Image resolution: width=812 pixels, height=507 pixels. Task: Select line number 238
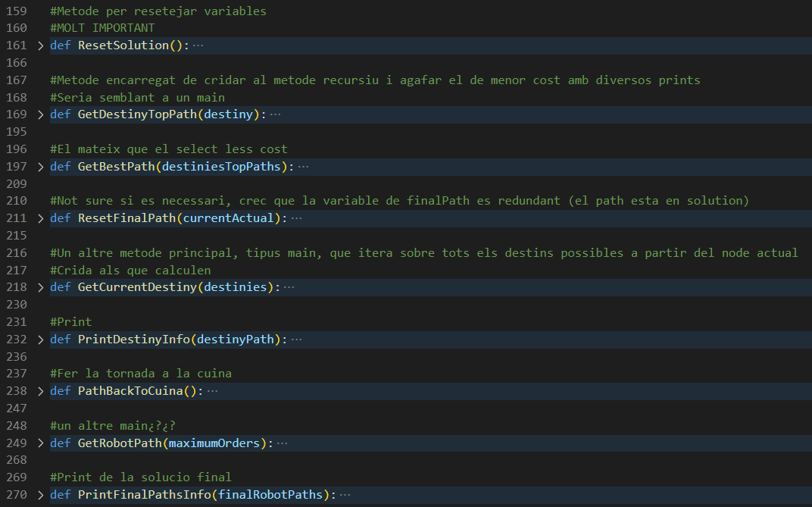[17, 392]
